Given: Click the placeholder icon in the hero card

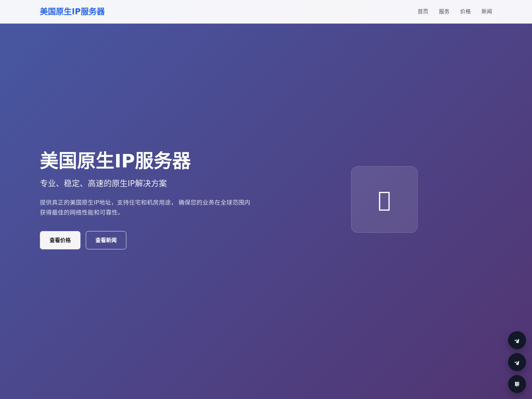Looking at the screenshot, I should point(384,201).
